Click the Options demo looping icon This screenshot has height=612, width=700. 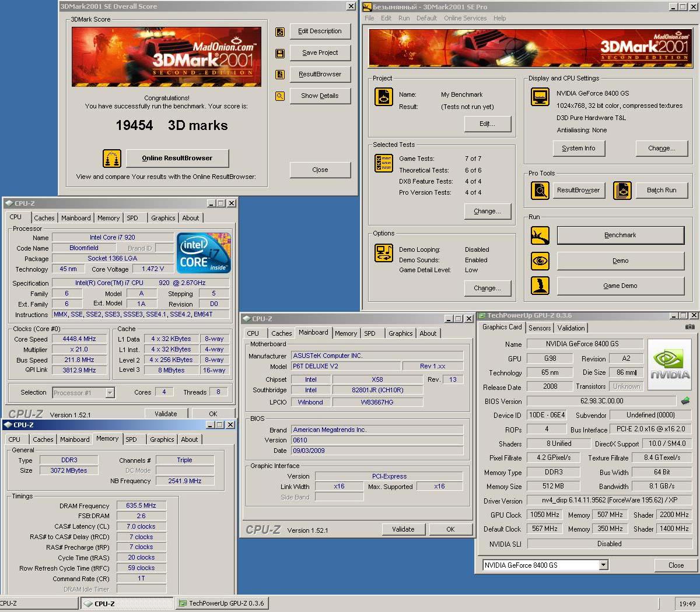coord(384,254)
